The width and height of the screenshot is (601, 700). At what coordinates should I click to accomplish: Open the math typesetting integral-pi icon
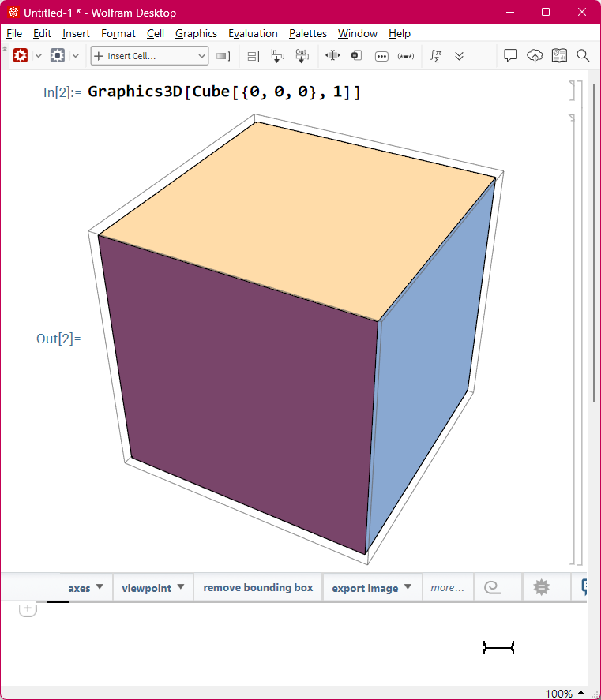[436, 56]
